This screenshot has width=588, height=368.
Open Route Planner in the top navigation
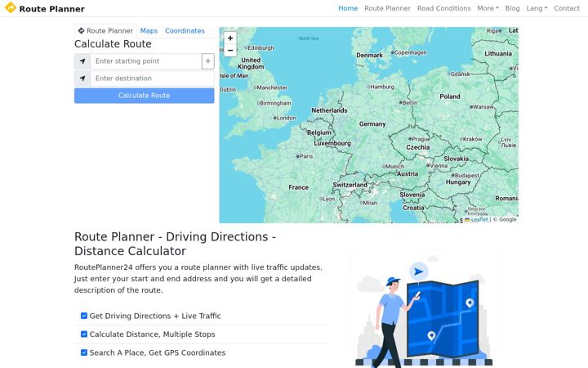(387, 8)
